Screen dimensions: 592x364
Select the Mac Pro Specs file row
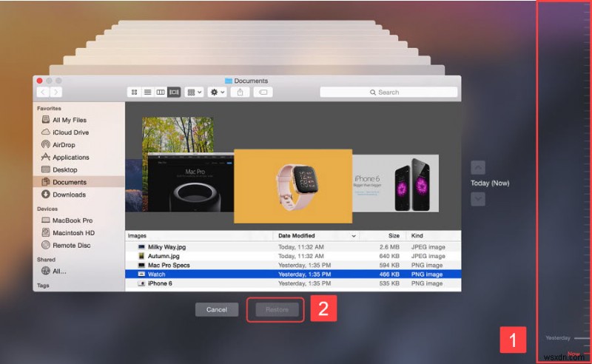[x=293, y=265]
